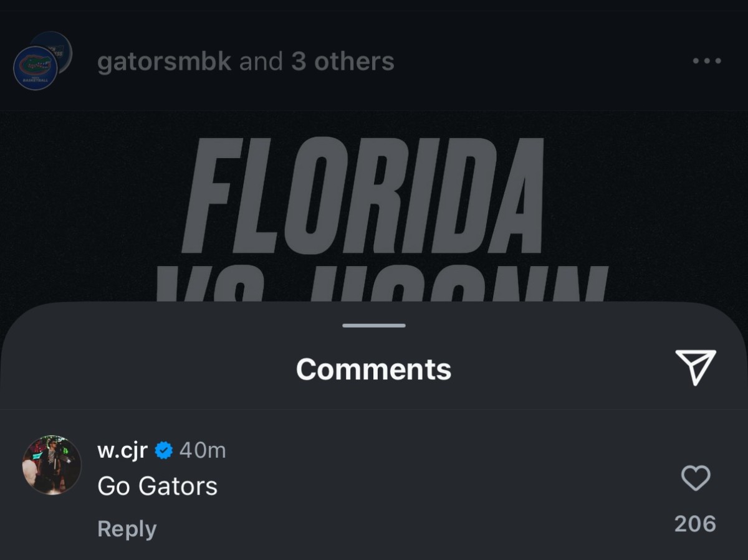The height and width of the screenshot is (560, 748).
Task: Like the Go Gators comment with the heart icon
Action: click(x=695, y=478)
